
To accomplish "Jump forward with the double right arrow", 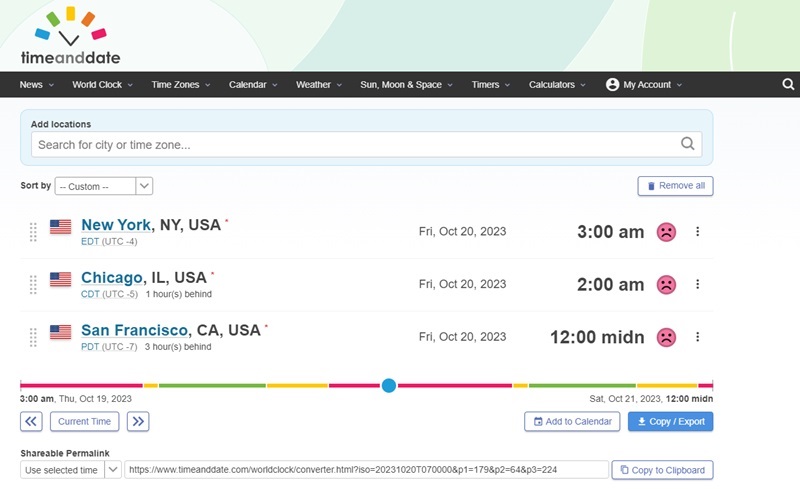I will [139, 421].
